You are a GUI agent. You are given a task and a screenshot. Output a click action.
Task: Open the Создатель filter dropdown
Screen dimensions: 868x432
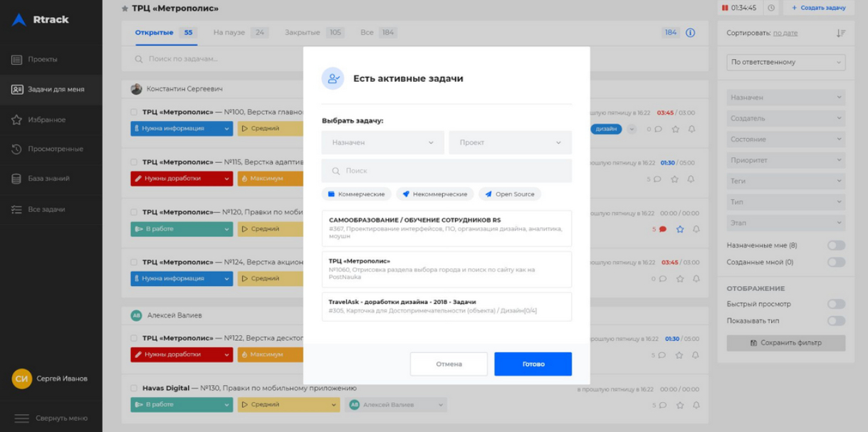point(786,118)
